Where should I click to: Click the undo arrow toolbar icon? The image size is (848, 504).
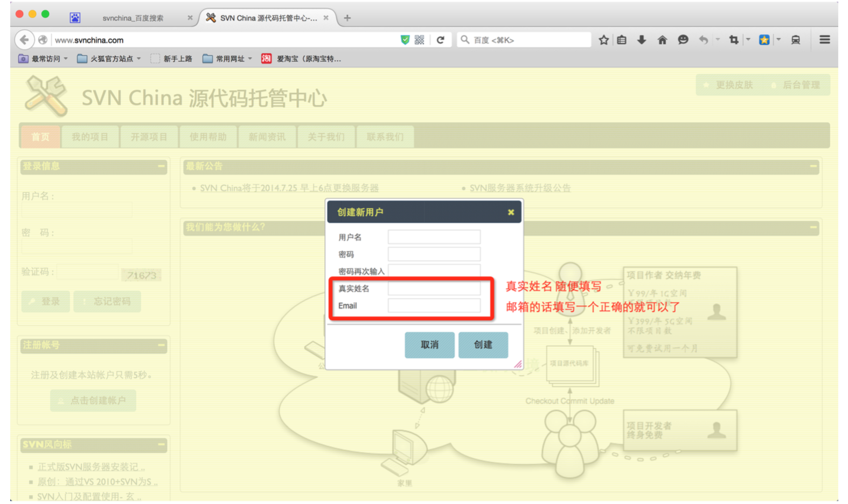click(704, 40)
